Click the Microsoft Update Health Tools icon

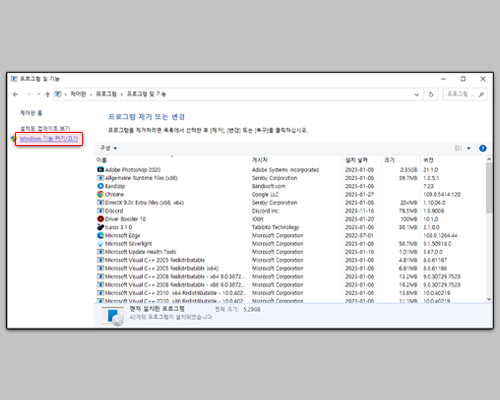[100, 252]
